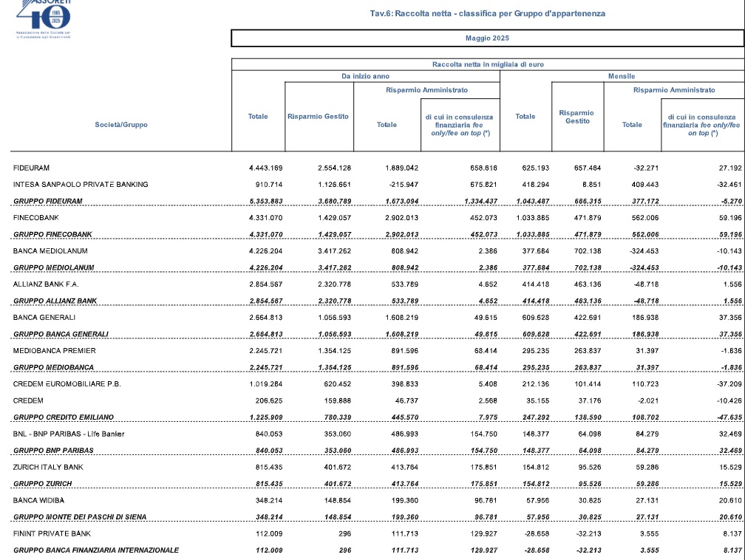Click the value 1.334.437 in the GRUPPO FIDEURAM row
The width and height of the screenshot is (745, 560).
(481, 202)
